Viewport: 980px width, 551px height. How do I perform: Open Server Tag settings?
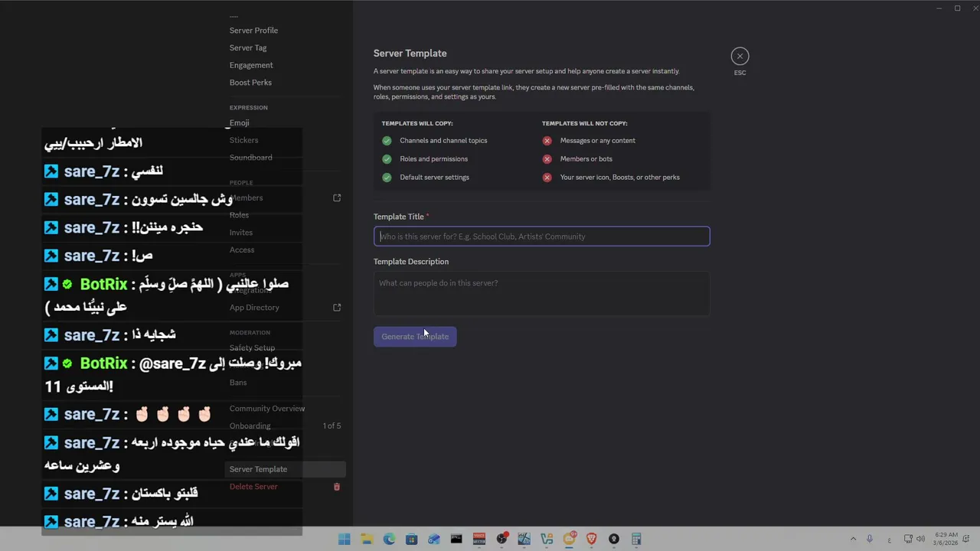point(248,48)
